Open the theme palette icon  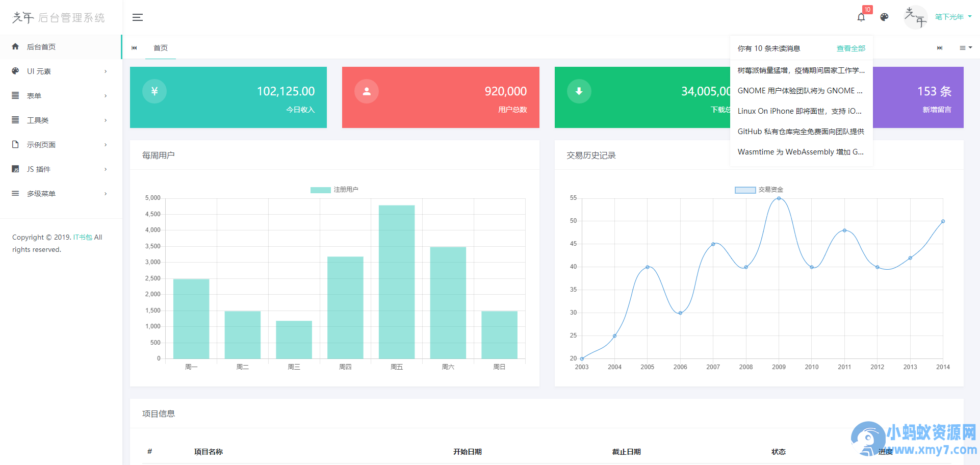[x=885, y=17]
